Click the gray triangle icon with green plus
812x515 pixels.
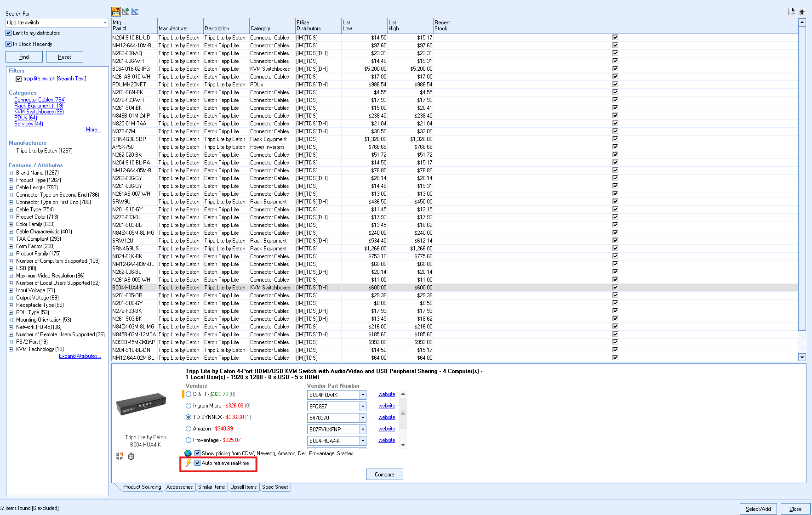click(126, 11)
